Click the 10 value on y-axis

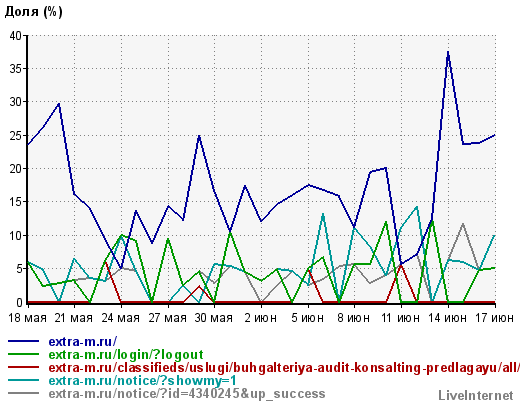[x=16, y=236]
